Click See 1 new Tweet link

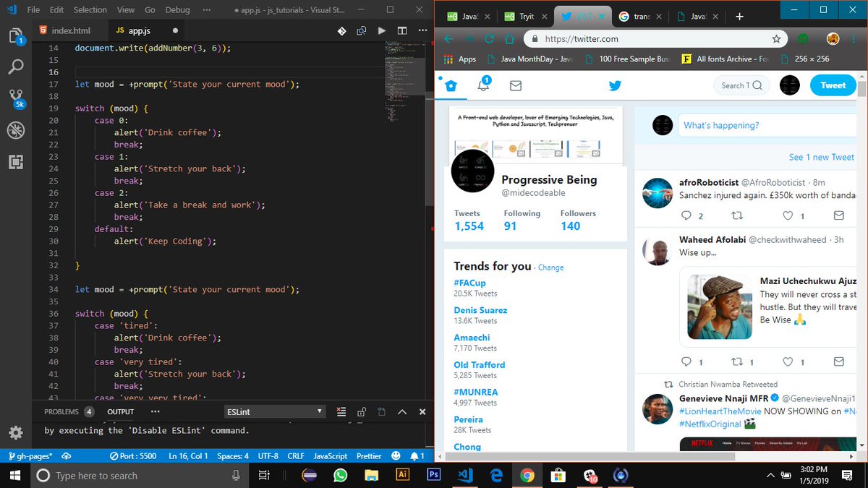point(822,157)
